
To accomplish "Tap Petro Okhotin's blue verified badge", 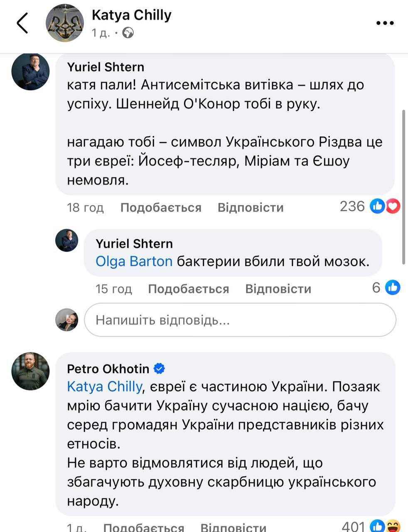I will 159,369.
